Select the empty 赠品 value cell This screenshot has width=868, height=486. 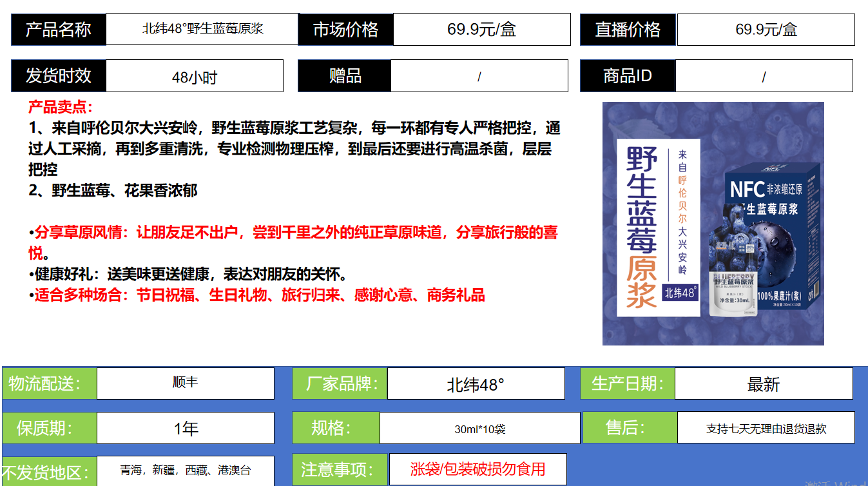coord(479,77)
